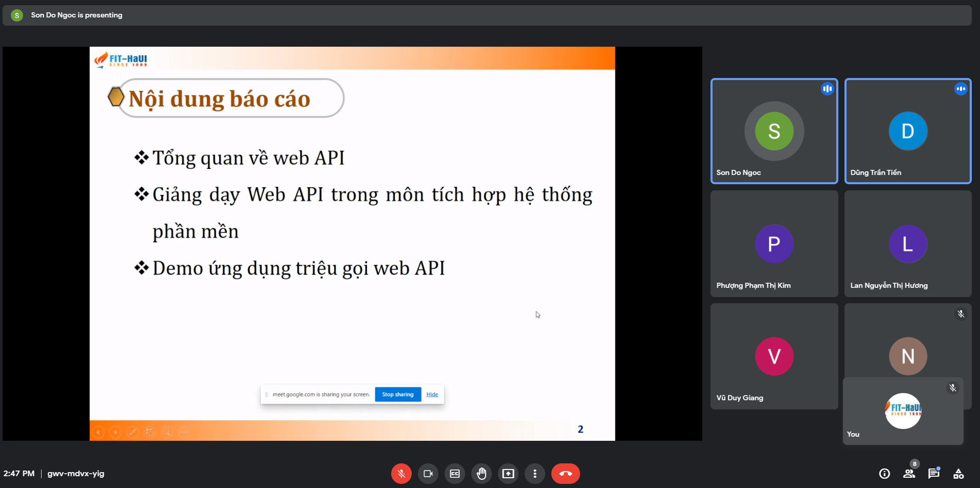Click the Stop sharing button
Viewport: 980px width, 488px height.
(x=397, y=395)
